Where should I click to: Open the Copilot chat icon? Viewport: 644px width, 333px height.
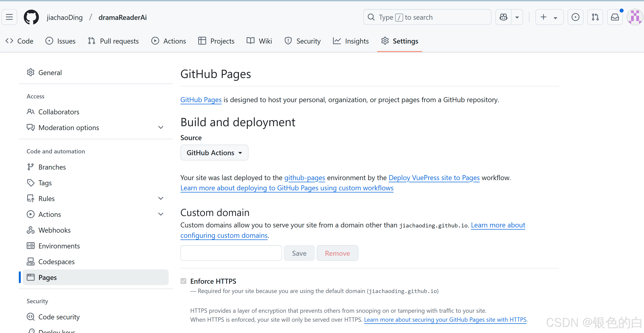point(503,17)
